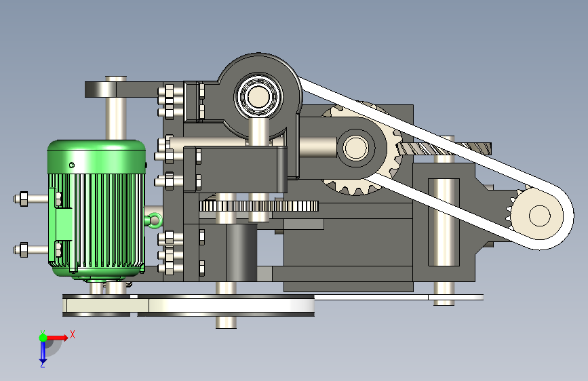Pick the lower hex nut on the motor stud
Screen dimensions: 588x381
23,249
